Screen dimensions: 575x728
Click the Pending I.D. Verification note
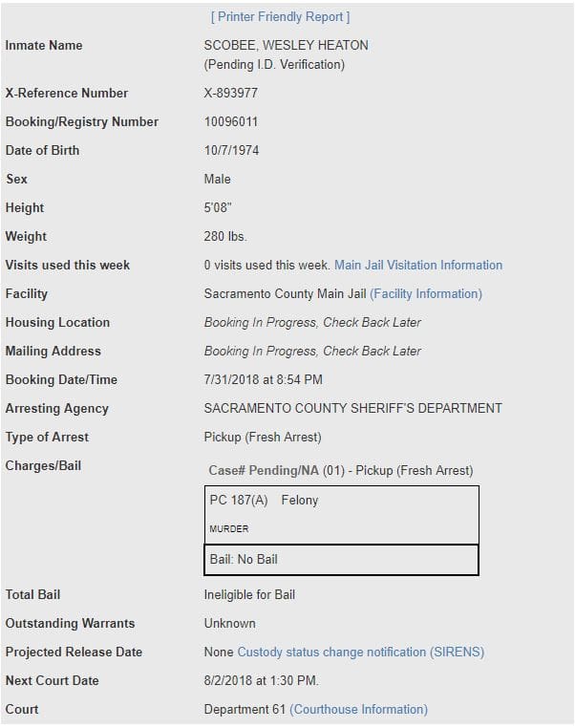[274, 65]
